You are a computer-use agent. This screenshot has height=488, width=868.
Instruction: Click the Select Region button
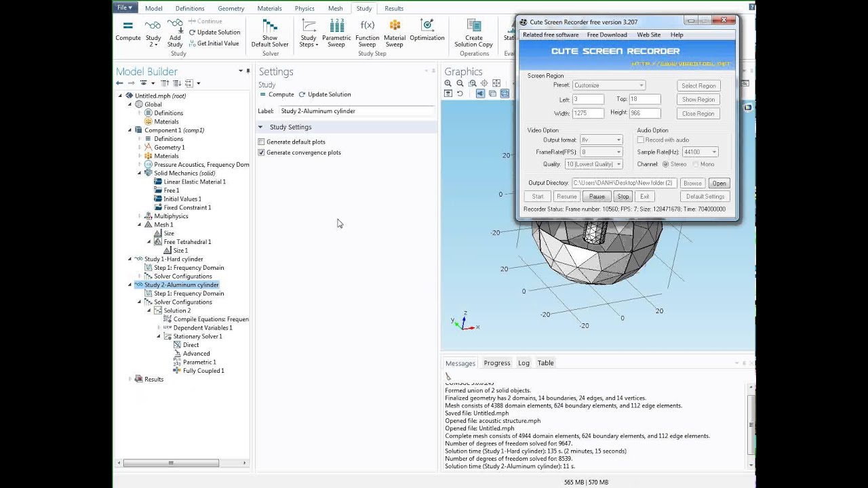pos(698,85)
